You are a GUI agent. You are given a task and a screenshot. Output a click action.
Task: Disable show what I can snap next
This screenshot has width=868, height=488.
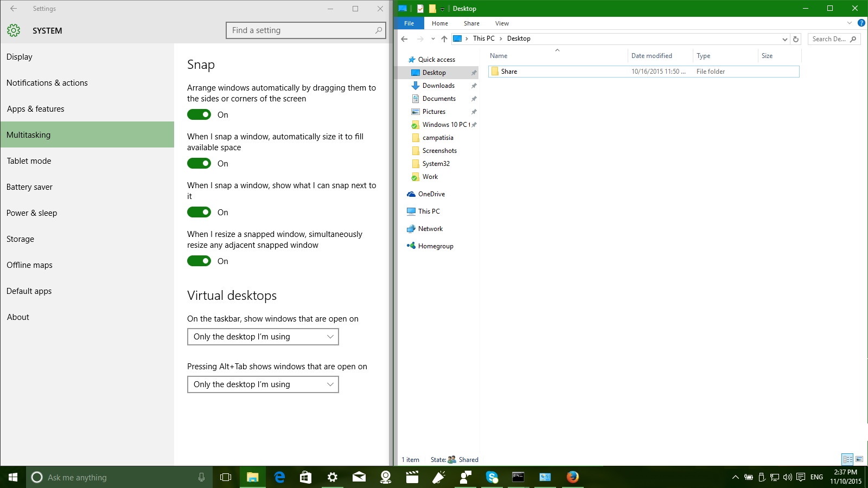coord(199,212)
